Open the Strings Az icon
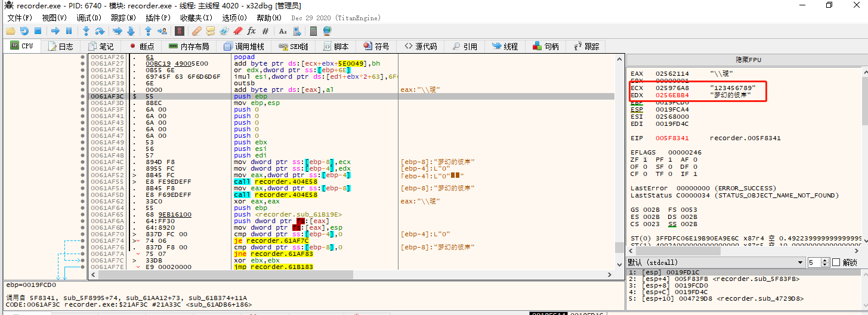 (283, 31)
